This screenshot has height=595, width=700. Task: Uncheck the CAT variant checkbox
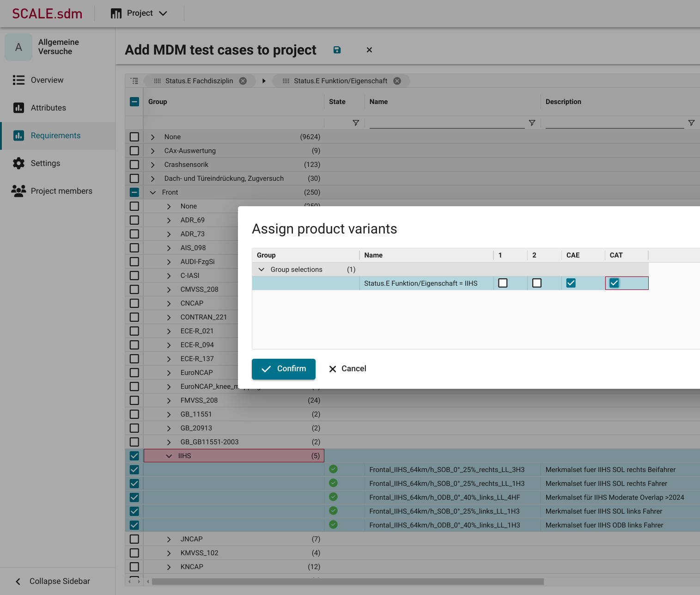coord(614,283)
